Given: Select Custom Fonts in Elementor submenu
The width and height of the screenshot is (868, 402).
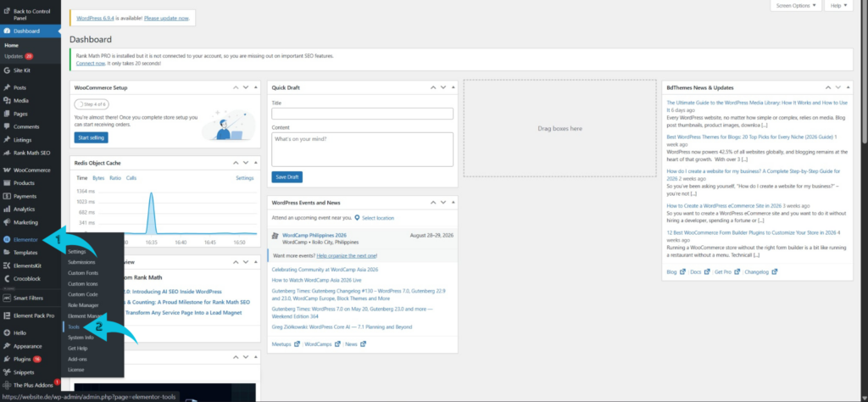Looking at the screenshot, I should (82, 273).
